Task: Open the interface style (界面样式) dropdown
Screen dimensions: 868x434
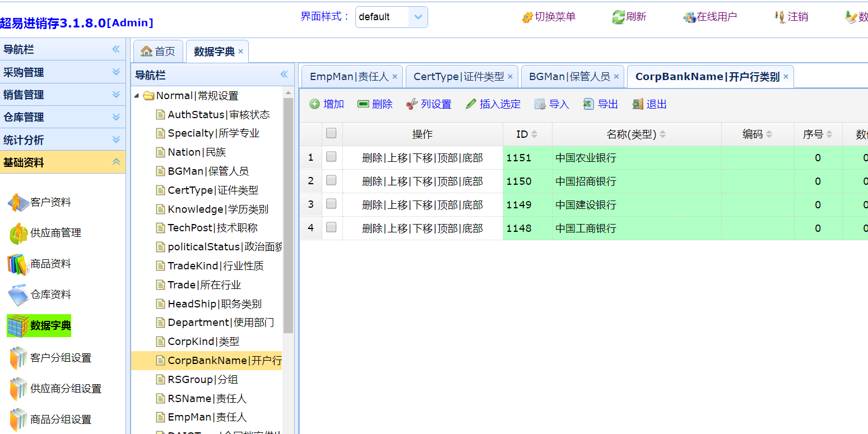Action: click(418, 17)
